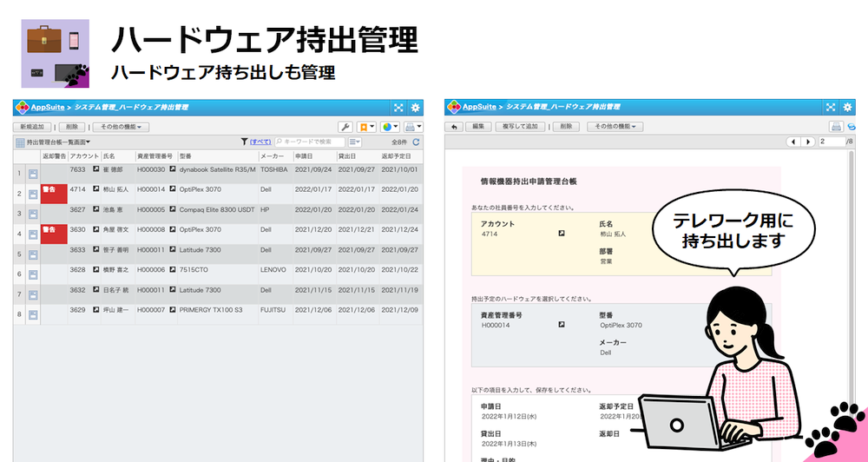Click the keyword search field
This screenshot has width=868, height=462.
(309, 142)
